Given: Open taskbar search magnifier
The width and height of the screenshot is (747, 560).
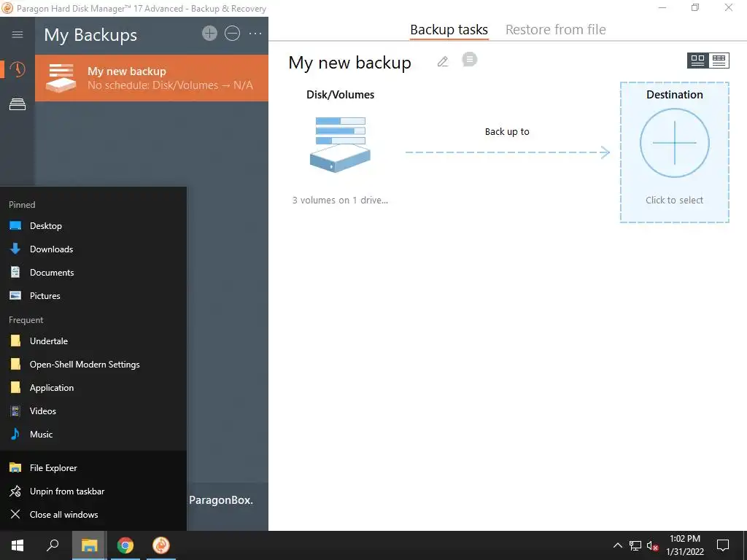Looking at the screenshot, I should click(53, 545).
